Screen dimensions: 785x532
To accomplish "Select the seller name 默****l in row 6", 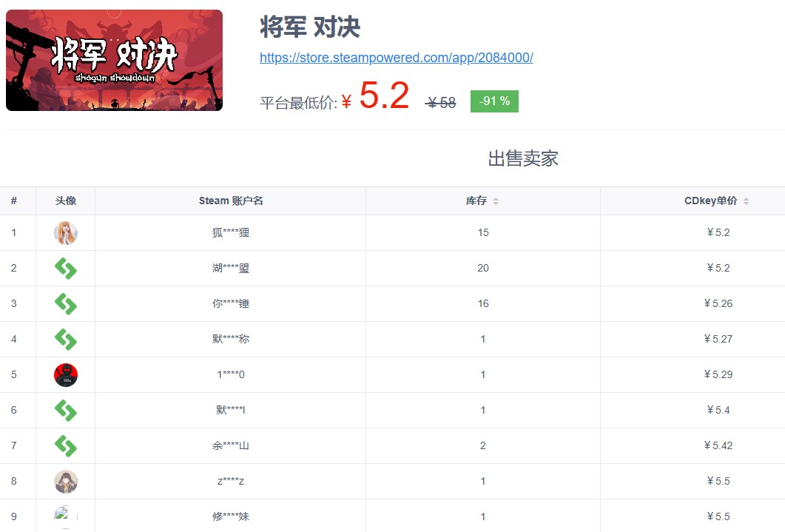I will coord(231,411).
